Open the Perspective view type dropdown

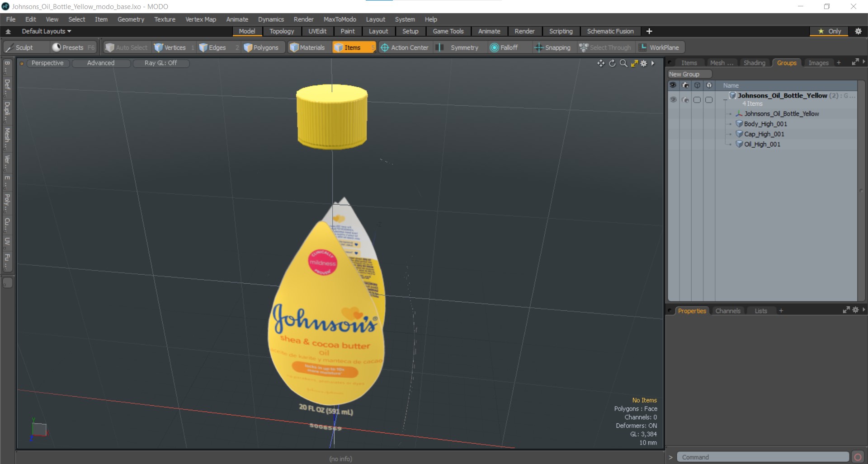click(47, 63)
